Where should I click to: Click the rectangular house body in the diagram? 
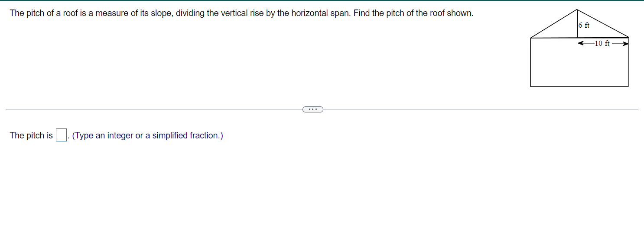click(579, 65)
